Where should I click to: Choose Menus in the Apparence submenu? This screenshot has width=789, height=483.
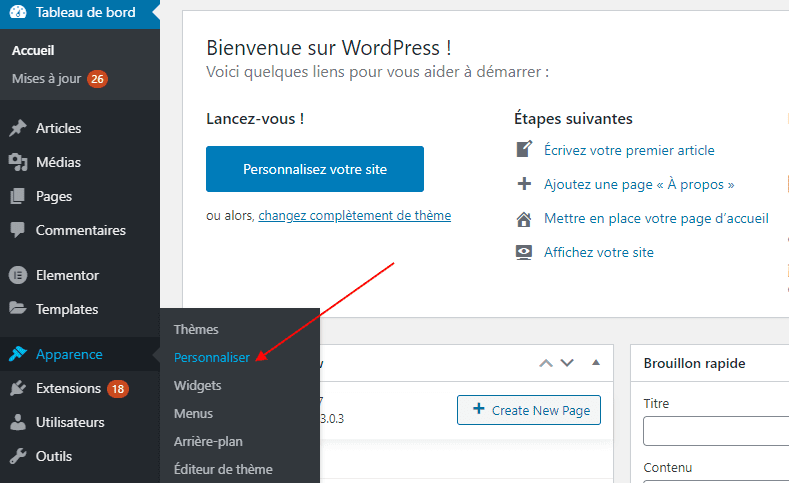[194, 414]
